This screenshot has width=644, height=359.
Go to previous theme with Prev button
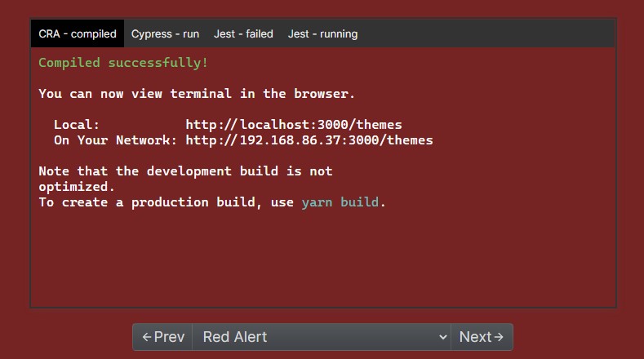click(x=162, y=337)
